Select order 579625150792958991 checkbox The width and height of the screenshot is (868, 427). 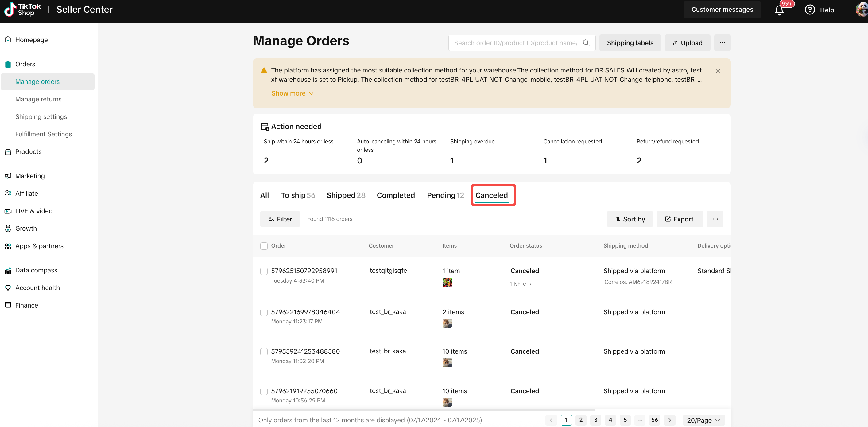point(264,271)
